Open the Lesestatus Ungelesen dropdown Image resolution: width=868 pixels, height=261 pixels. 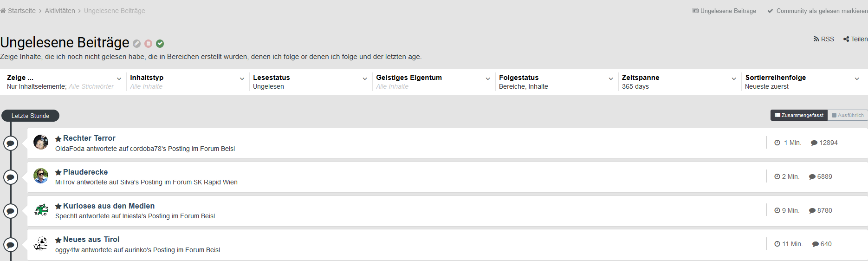[x=310, y=82]
